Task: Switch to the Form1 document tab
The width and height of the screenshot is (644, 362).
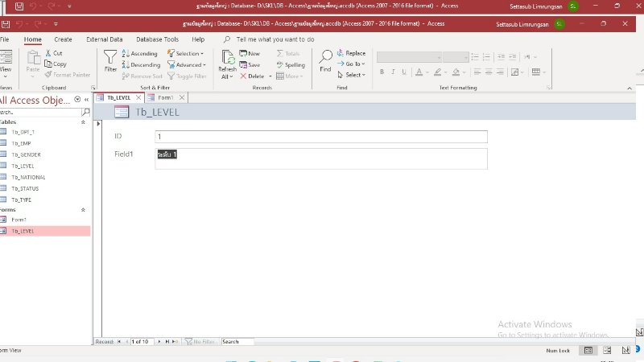Action: pos(165,97)
